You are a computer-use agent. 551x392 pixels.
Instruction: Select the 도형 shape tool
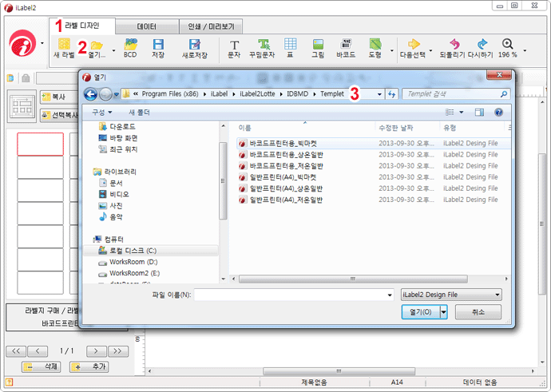pos(375,48)
